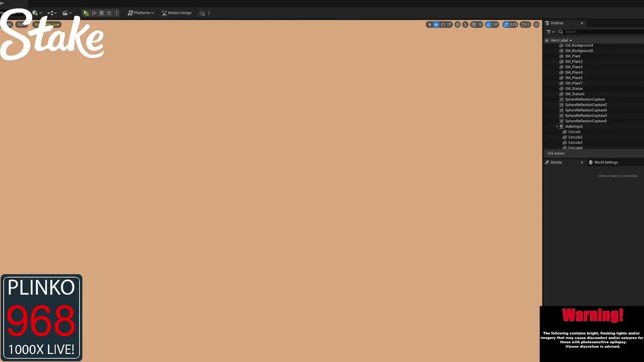Image resolution: width=644 pixels, height=362 pixels.
Task: Open the Blueprints dropdown
Action: click(51, 13)
